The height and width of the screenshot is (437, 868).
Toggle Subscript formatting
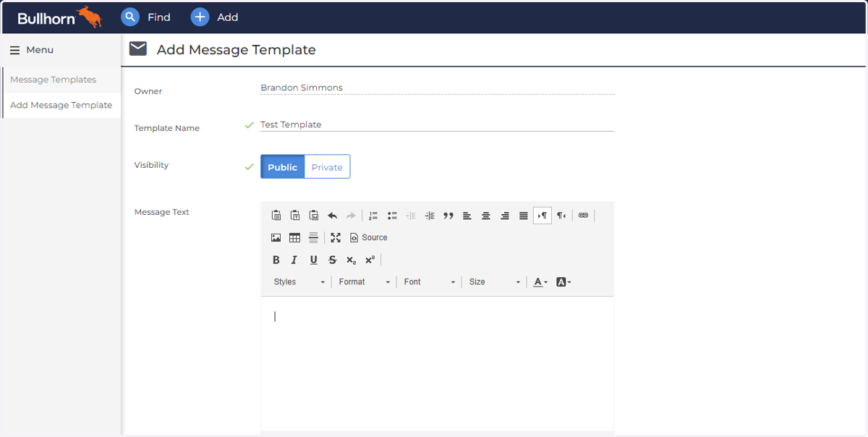tap(351, 260)
